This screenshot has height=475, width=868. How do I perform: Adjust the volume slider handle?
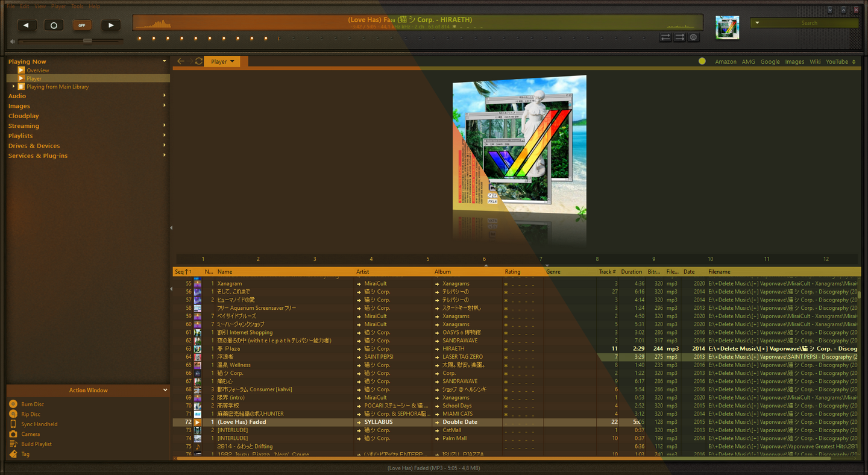point(87,41)
